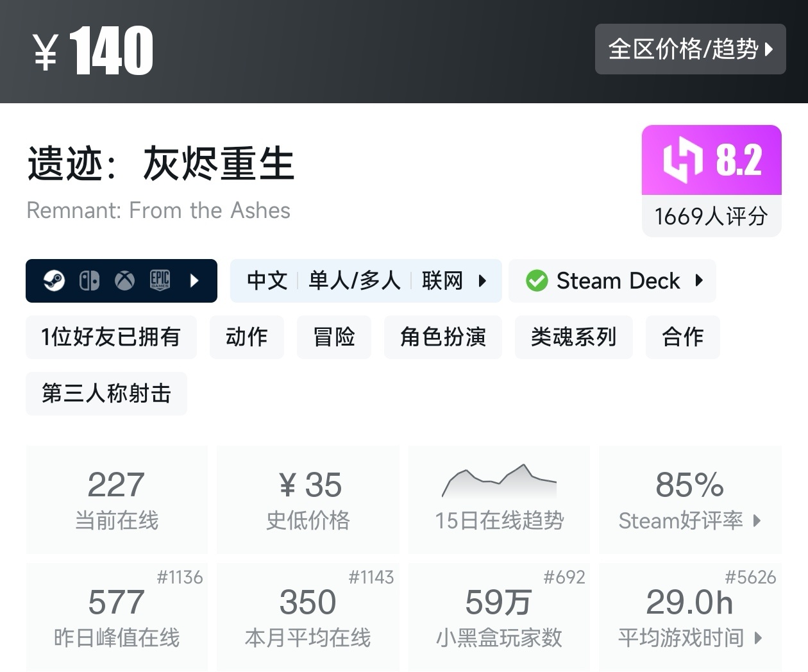Open the 577 昨日峰值在线 card
Image resolution: width=808 pixels, height=672 pixels.
point(117,617)
